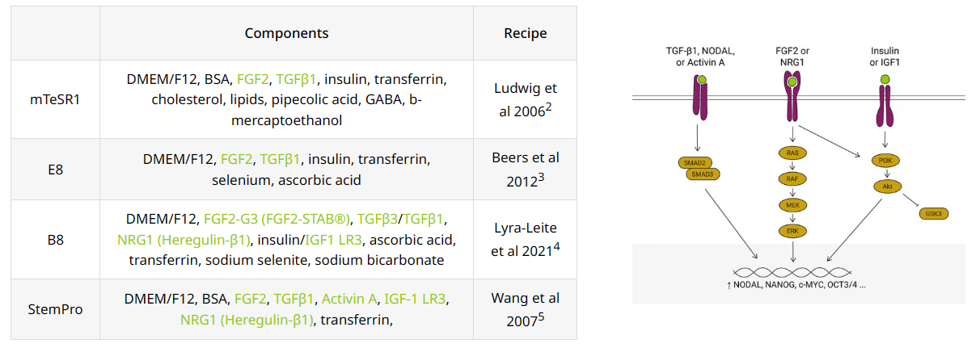This screenshot has width=980, height=348.
Task: Click the ERK node in the diagram
Action: 792,232
